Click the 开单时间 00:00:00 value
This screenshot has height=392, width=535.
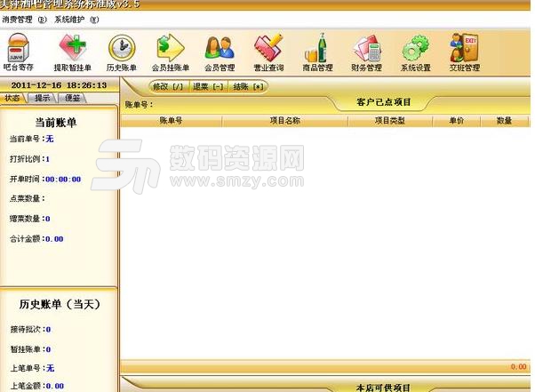click(63, 180)
